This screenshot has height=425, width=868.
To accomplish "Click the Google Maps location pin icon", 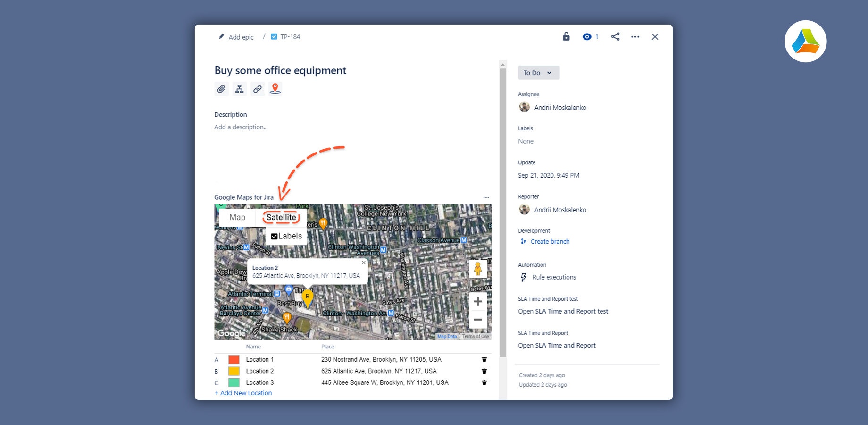I will (275, 89).
